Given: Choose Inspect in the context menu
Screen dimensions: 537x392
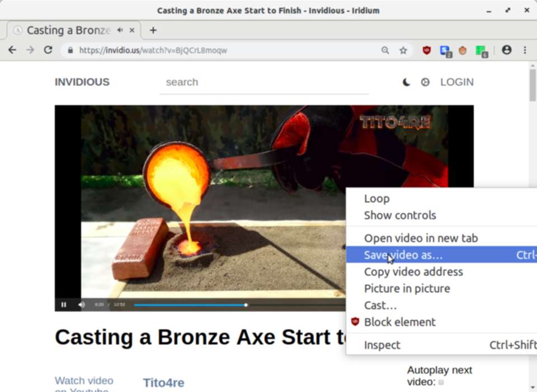Looking at the screenshot, I should click(442, 345).
